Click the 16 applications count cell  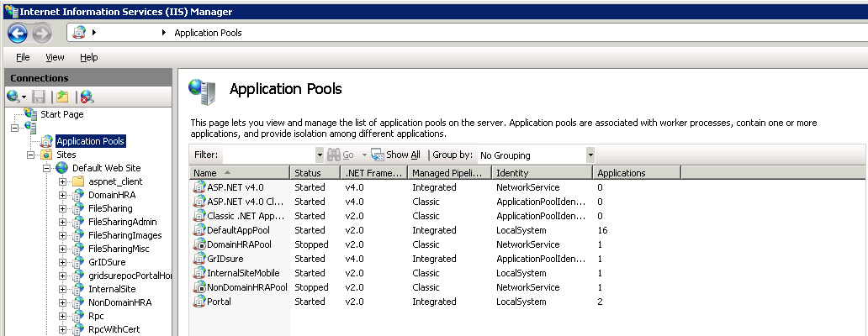603,230
